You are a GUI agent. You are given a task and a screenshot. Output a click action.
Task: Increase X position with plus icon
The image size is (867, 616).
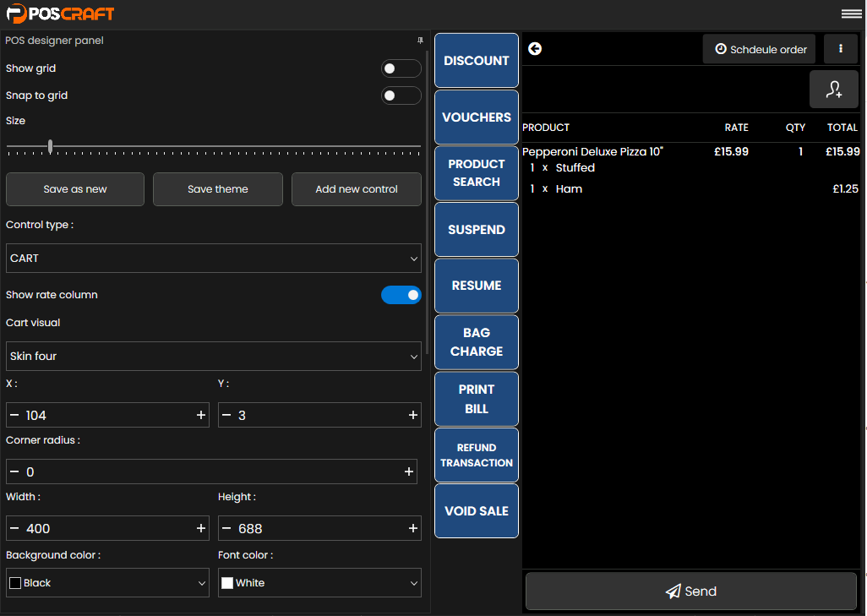(201, 415)
